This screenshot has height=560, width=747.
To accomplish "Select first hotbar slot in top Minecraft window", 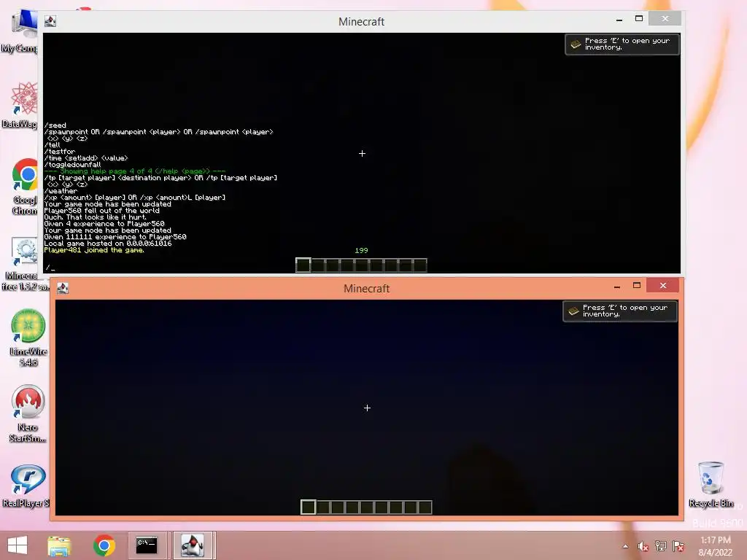I will [x=303, y=265].
